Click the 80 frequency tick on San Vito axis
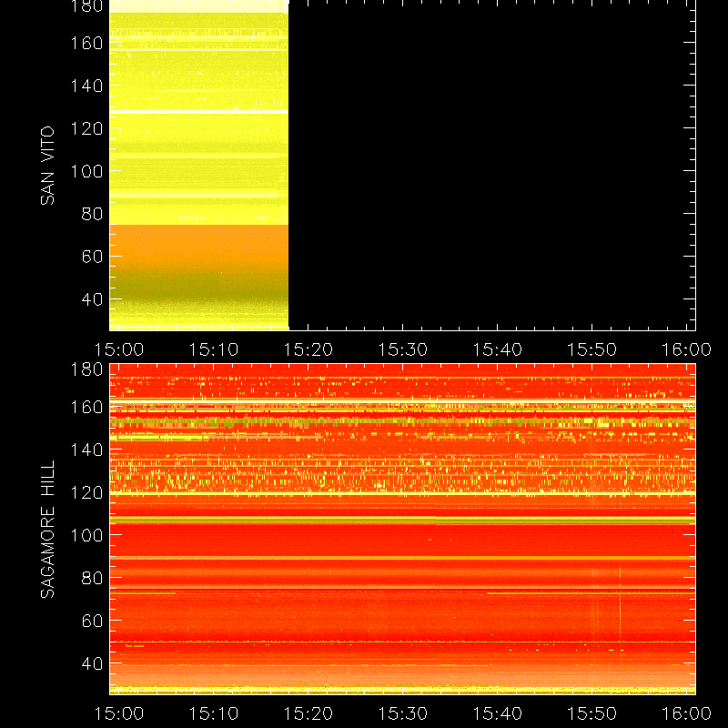 pos(92,214)
